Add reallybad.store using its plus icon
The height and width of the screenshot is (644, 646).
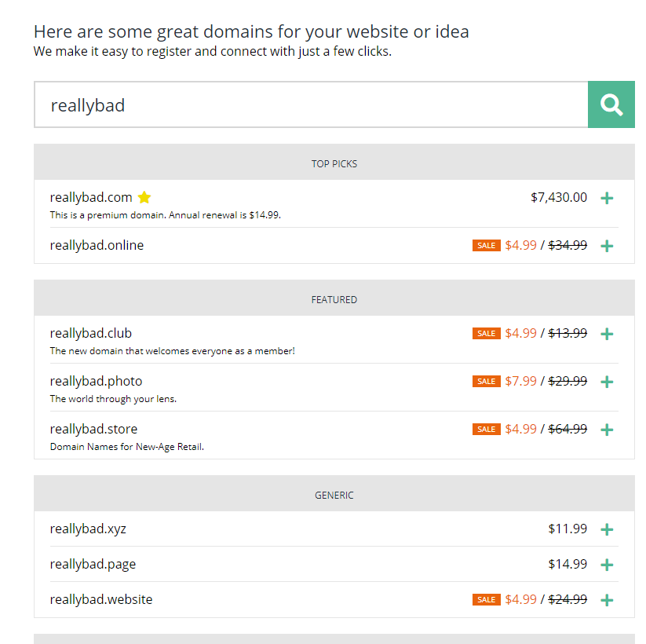[607, 430]
